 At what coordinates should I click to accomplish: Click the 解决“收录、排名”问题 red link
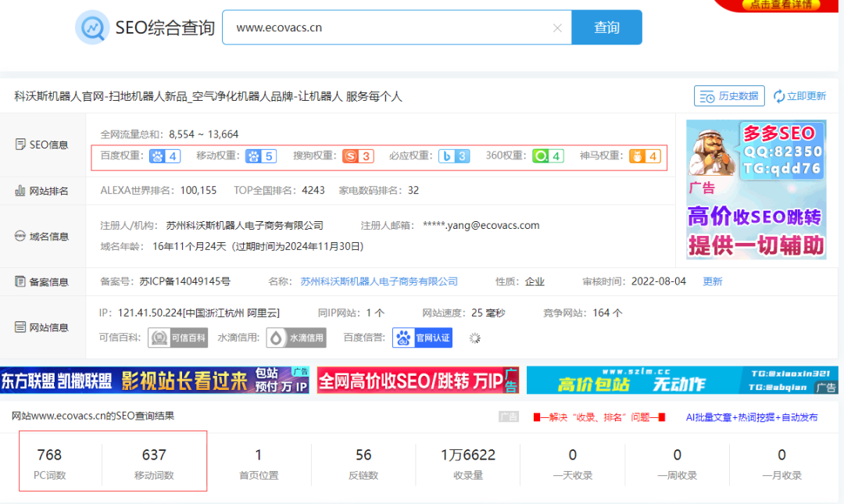(x=599, y=417)
